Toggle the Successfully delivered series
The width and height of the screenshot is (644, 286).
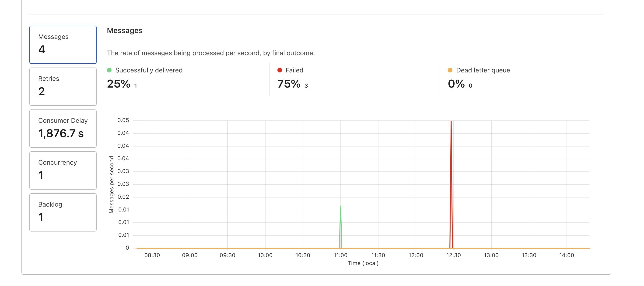click(x=148, y=70)
